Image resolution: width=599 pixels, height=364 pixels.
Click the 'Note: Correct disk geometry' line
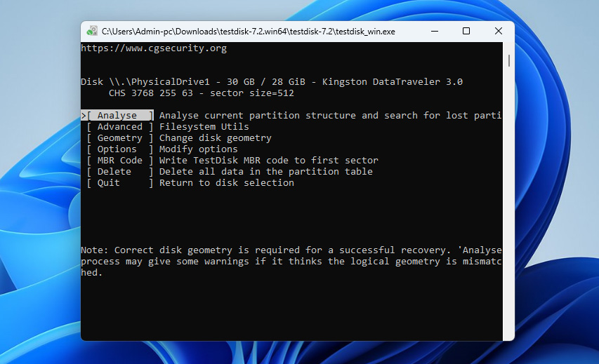[x=291, y=250]
